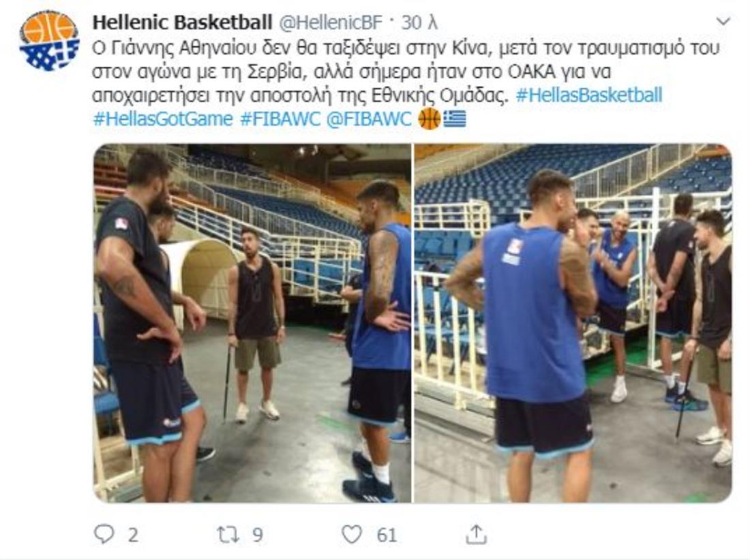Like the tweet with the heart icon
This screenshot has height=560, width=750.
[352, 534]
